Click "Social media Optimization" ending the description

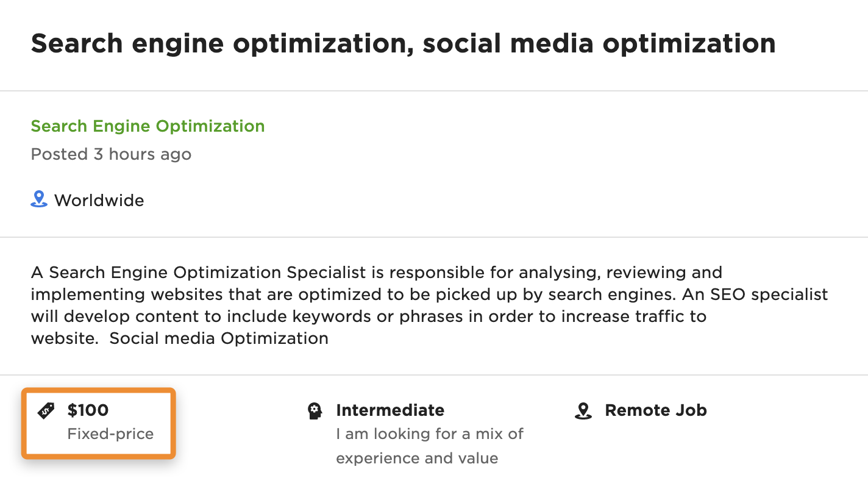tap(219, 338)
